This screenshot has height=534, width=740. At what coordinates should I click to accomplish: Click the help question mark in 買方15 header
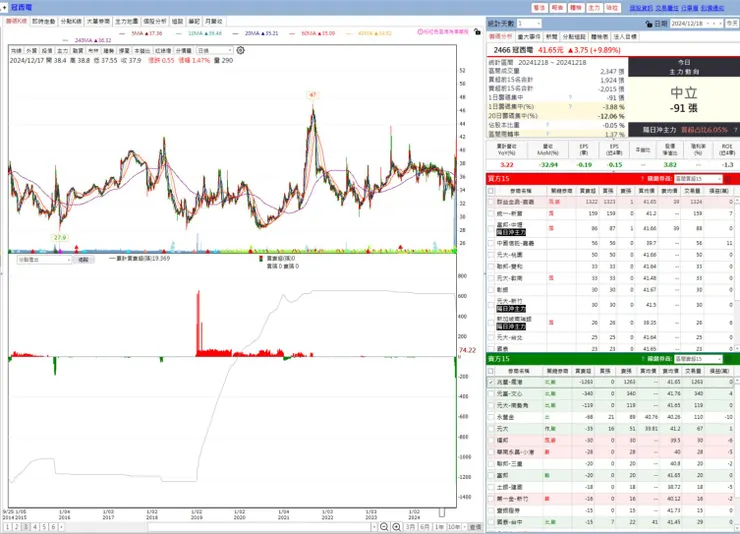pyautogui.click(x=642, y=179)
